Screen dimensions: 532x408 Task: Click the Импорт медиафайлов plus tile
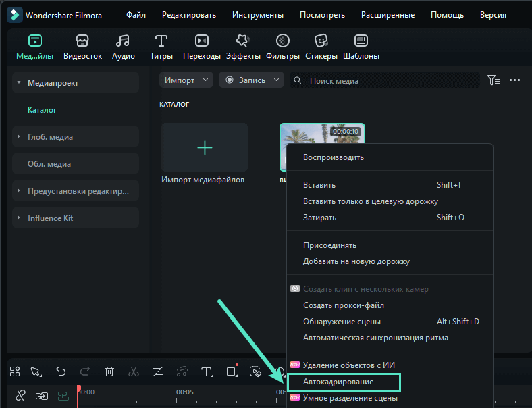(205, 147)
